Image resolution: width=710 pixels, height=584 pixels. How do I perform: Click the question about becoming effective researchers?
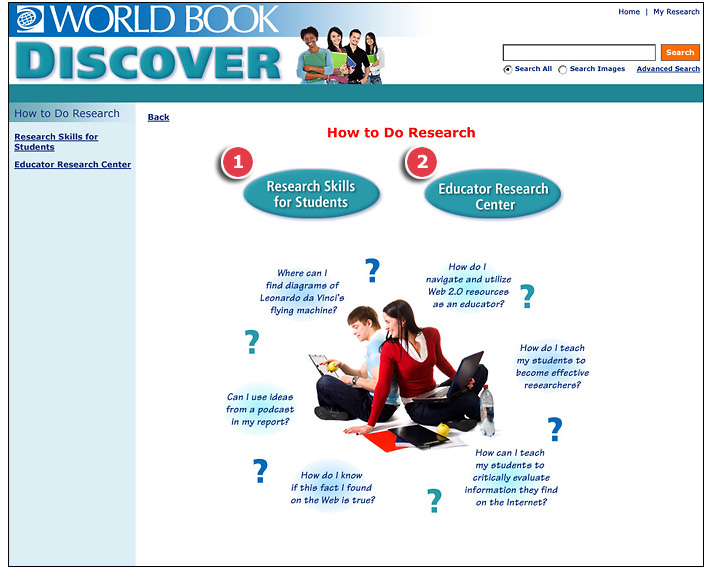[552, 367]
